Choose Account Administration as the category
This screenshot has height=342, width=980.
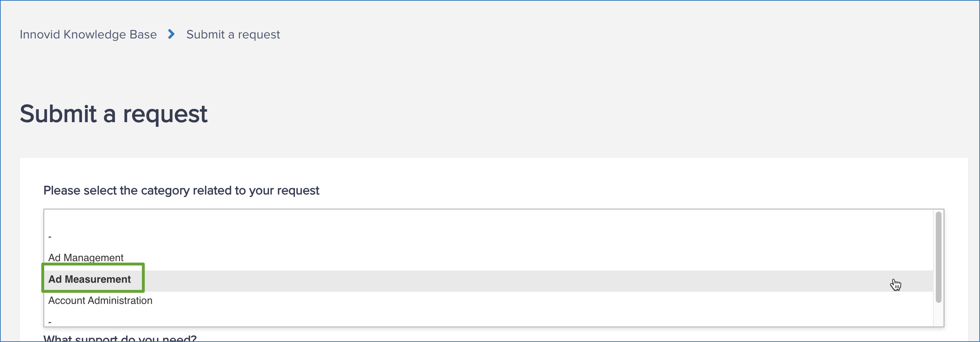coord(100,301)
